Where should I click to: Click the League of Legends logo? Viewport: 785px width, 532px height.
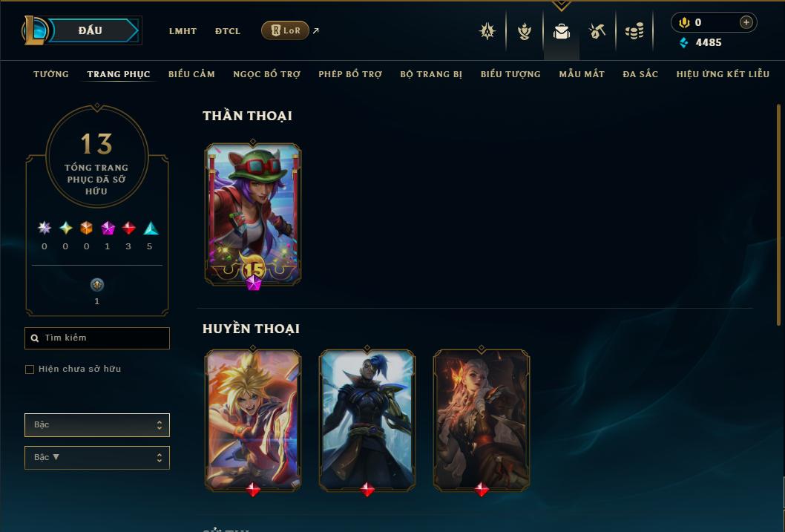coord(35,30)
